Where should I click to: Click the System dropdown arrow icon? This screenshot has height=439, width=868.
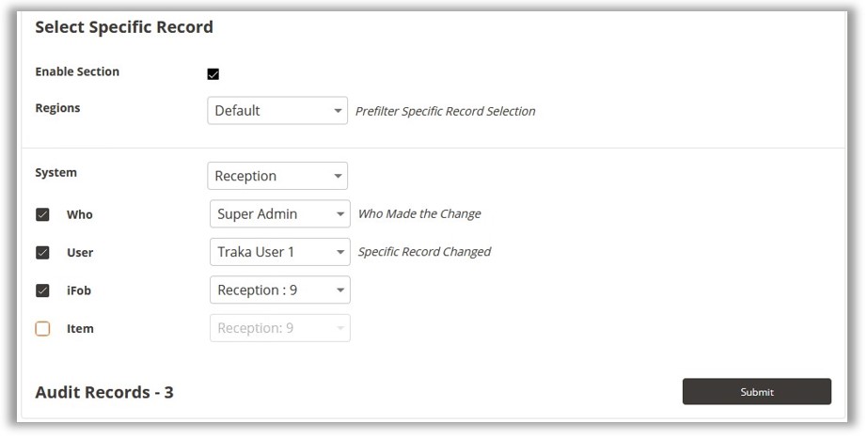click(x=339, y=176)
